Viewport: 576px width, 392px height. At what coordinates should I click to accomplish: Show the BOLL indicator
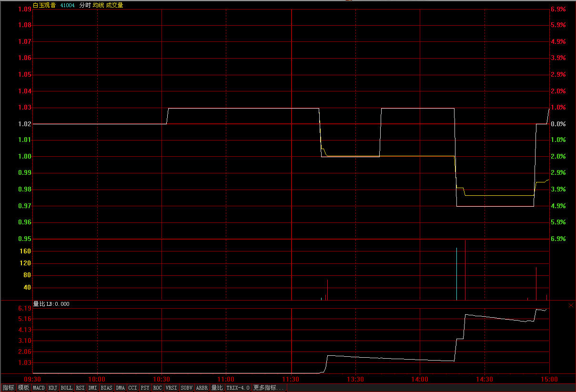coord(67,388)
